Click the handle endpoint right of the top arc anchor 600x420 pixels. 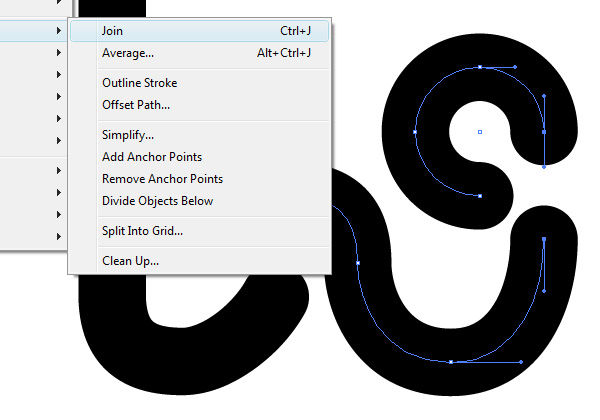tap(515, 67)
